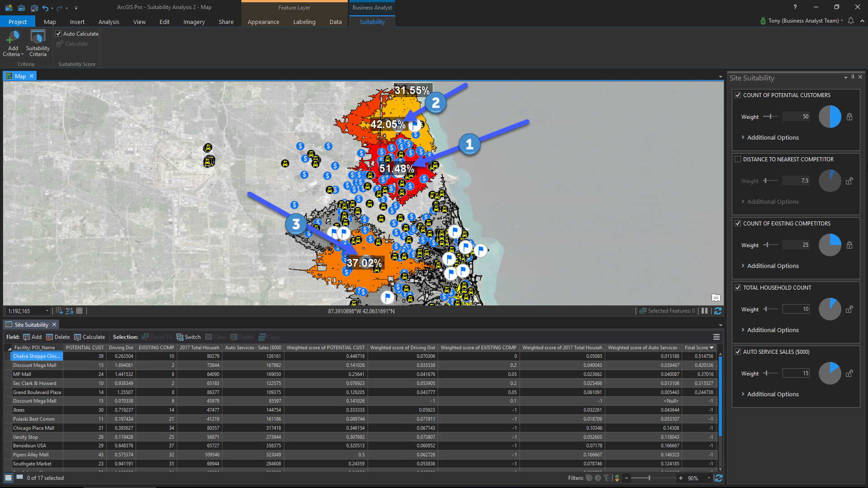Click Add field button in table toolbar
This screenshot has height=488, width=868.
point(32,337)
